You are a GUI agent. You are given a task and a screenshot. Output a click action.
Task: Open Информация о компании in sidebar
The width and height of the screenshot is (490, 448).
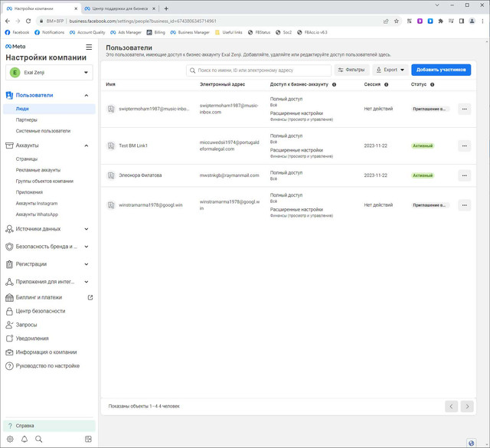tap(46, 352)
